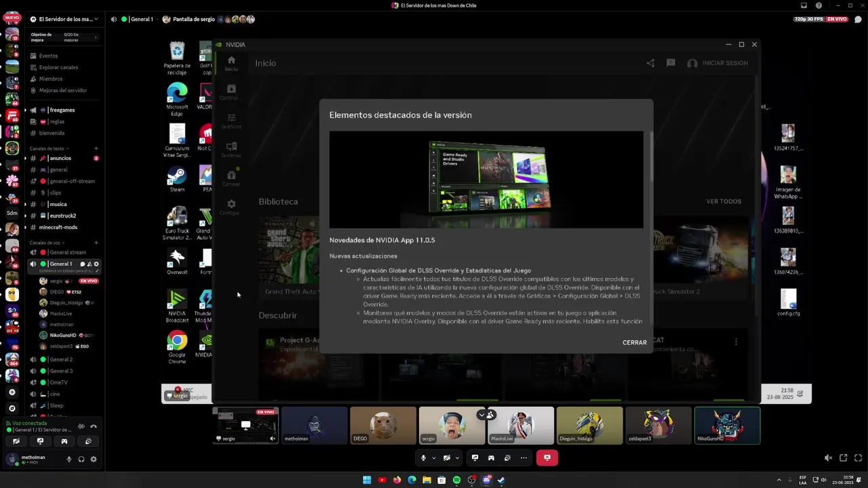This screenshot has width=868, height=488.
Task: Open Spotify from Windows taskbar
Action: [456, 480]
